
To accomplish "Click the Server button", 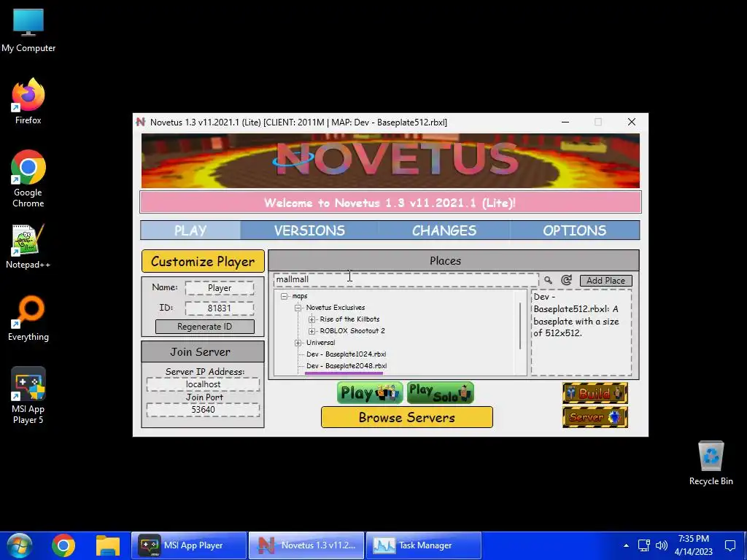I will pos(595,417).
